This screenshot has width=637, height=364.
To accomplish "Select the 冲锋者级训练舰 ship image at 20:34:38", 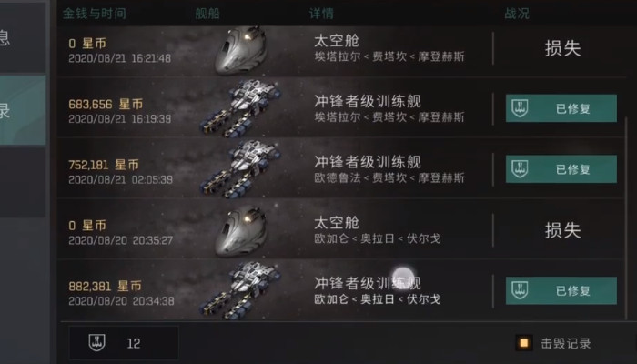I will (x=240, y=290).
